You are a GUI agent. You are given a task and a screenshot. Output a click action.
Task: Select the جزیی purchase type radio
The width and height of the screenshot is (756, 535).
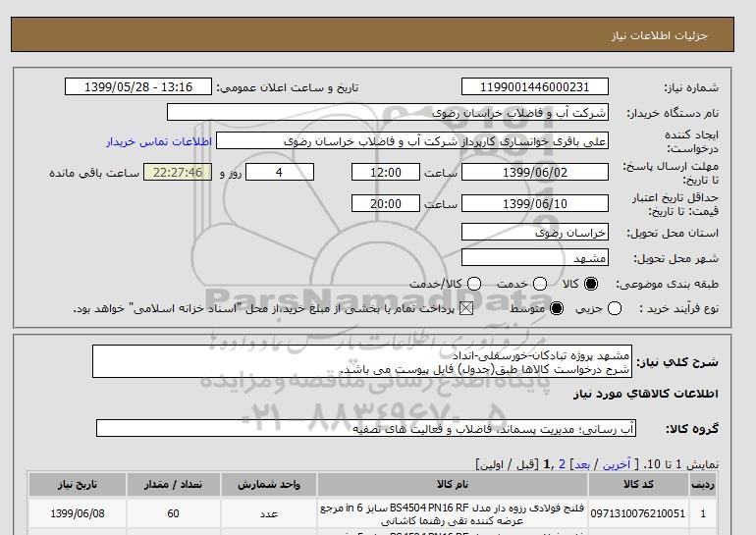click(x=615, y=308)
